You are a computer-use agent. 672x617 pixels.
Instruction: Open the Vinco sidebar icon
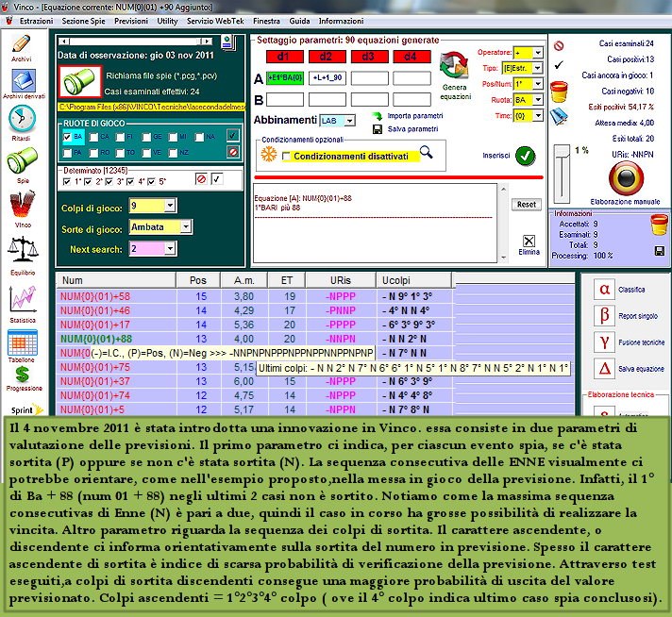[23, 205]
